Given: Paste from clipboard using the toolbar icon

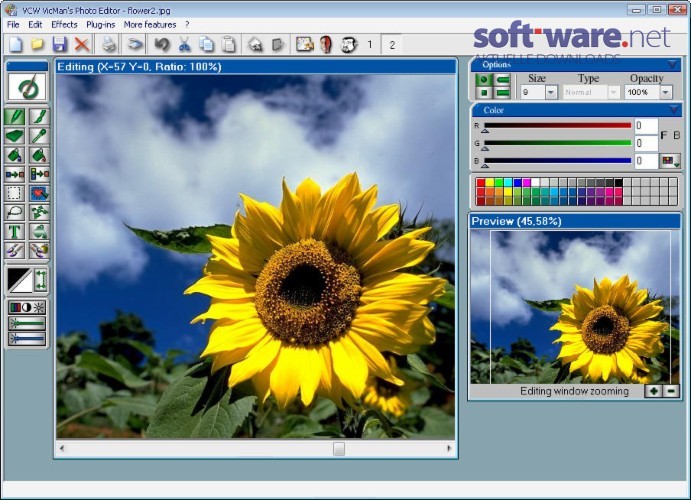Looking at the screenshot, I should (x=229, y=44).
